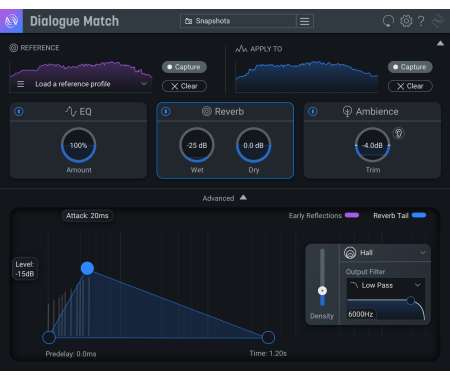The height and width of the screenshot is (380, 450).
Task: Click the 6000Hz frequency value
Action: coord(361,314)
